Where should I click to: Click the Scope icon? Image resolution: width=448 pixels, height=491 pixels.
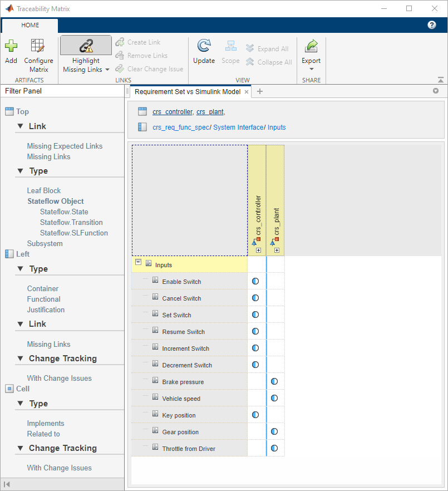(231, 46)
